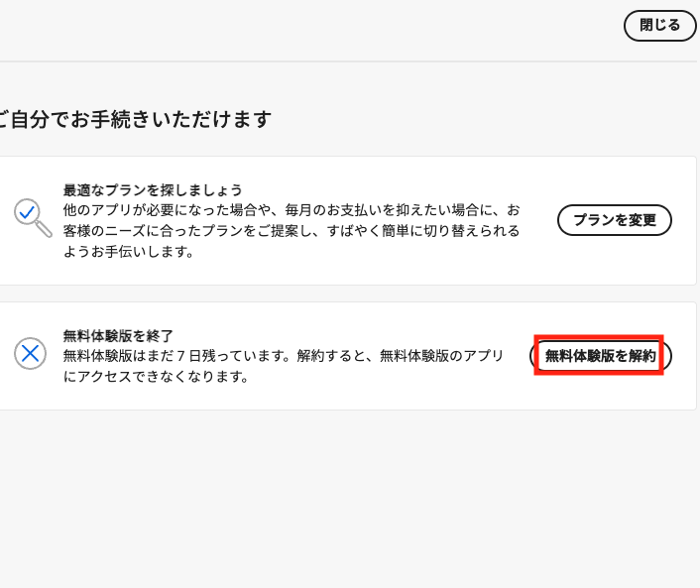Cancel trial with 無料体験版を解約 button
700x588 pixels.
coord(600,356)
